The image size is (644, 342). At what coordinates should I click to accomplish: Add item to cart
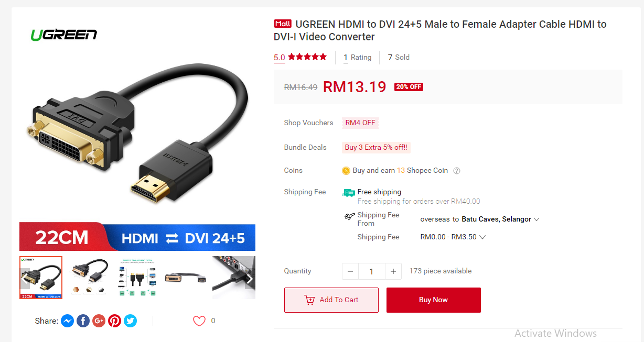click(331, 300)
